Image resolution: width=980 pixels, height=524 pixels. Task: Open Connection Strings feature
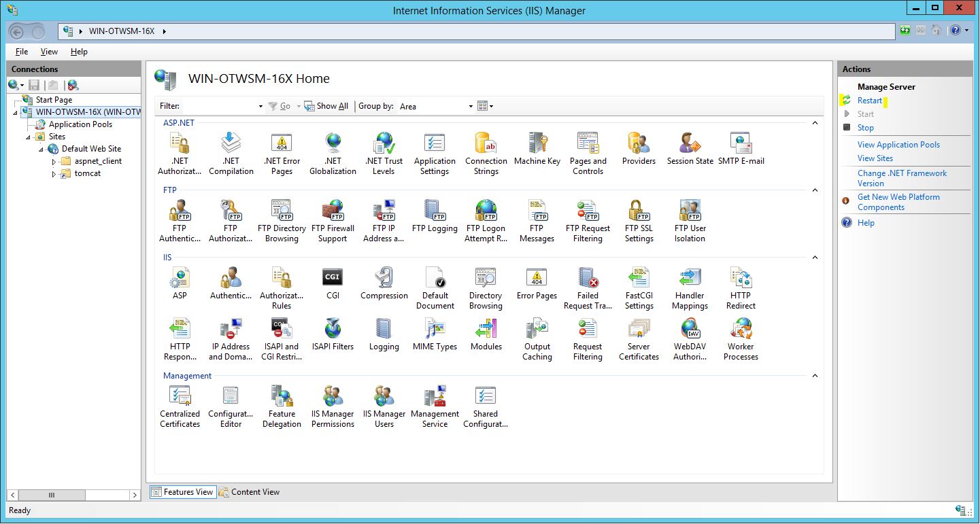click(486, 154)
